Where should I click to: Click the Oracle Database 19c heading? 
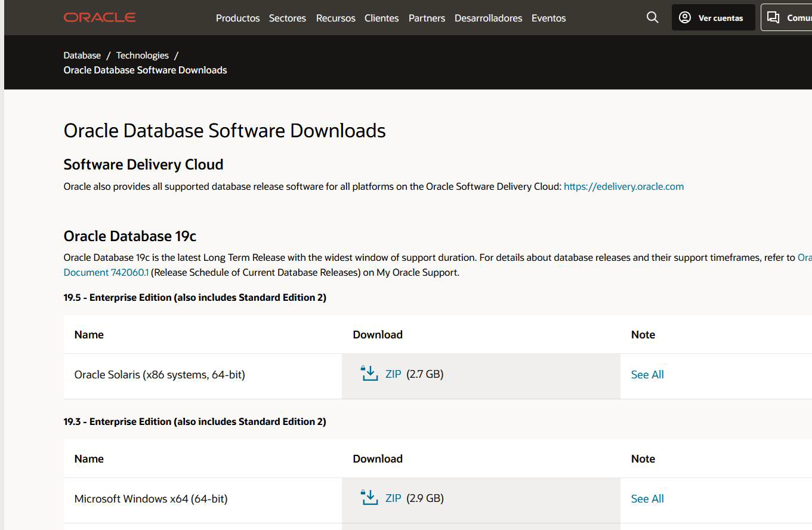pos(130,236)
